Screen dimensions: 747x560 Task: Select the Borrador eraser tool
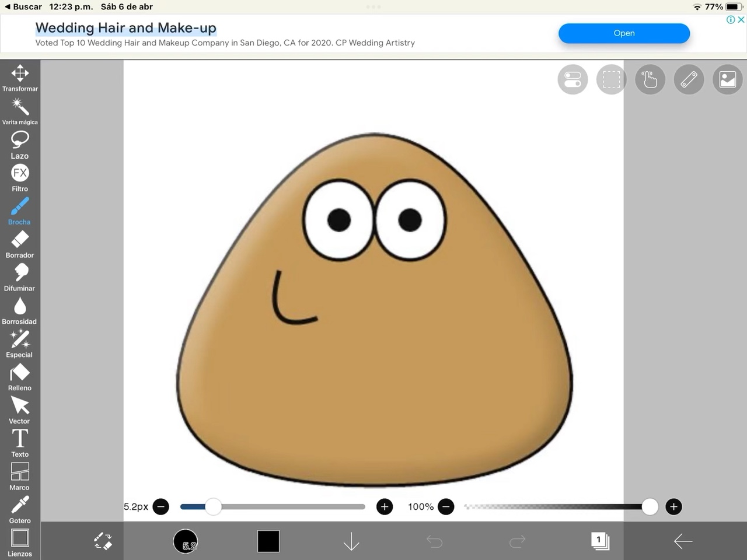pos(20,244)
